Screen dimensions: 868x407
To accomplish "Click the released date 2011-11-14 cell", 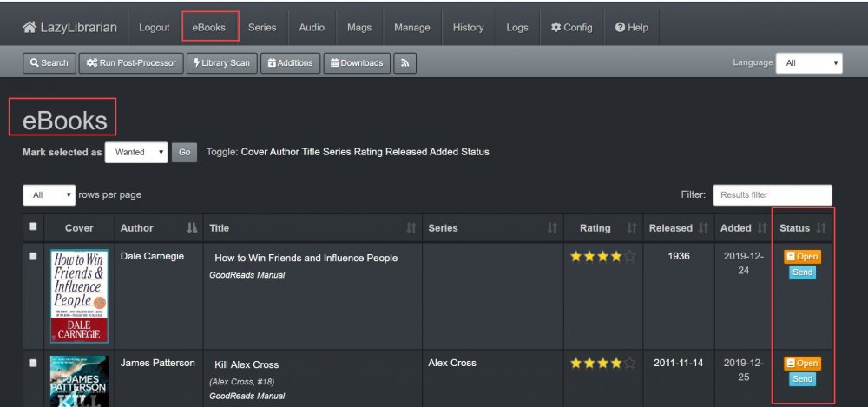I will point(679,363).
